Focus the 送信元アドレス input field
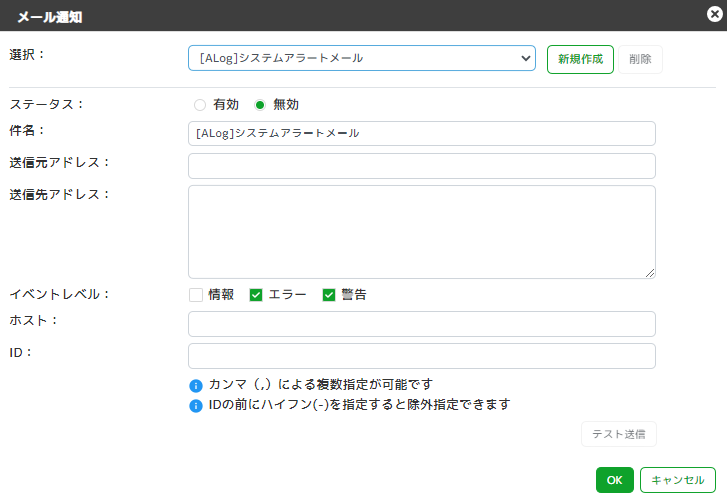 pos(421,166)
